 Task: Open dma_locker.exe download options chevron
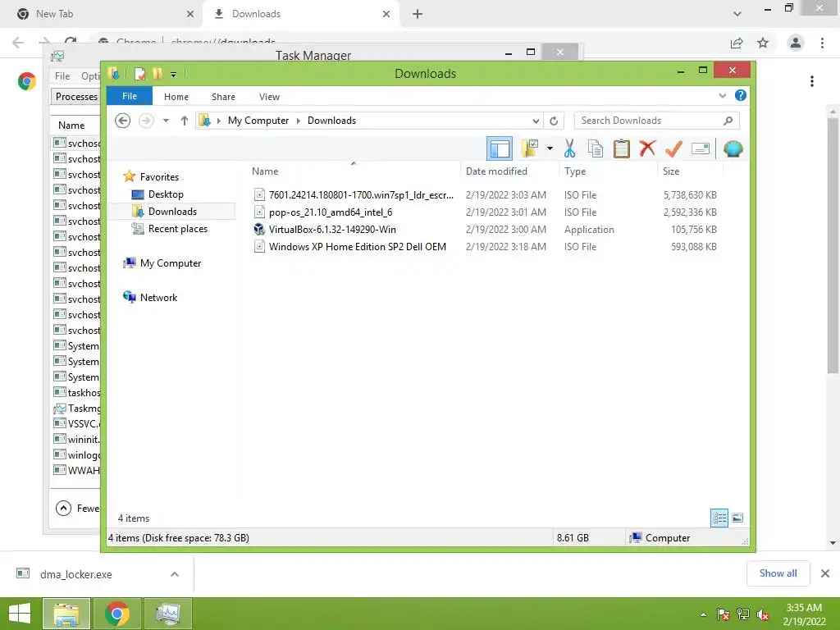coord(175,574)
